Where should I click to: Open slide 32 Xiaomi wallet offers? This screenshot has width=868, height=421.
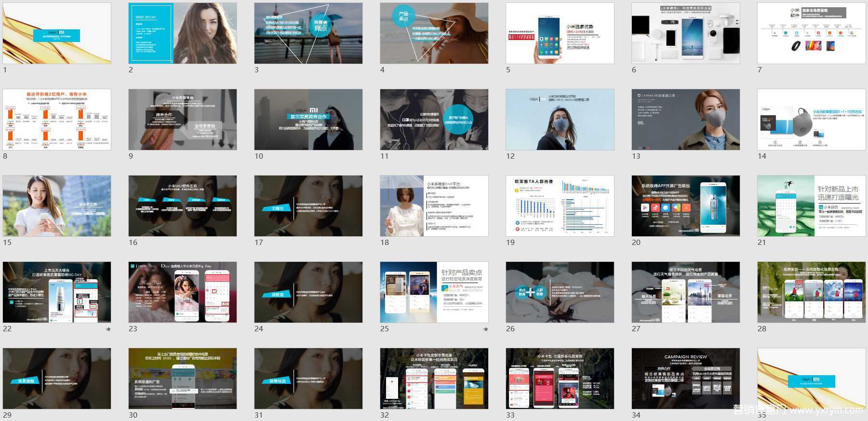tap(434, 379)
